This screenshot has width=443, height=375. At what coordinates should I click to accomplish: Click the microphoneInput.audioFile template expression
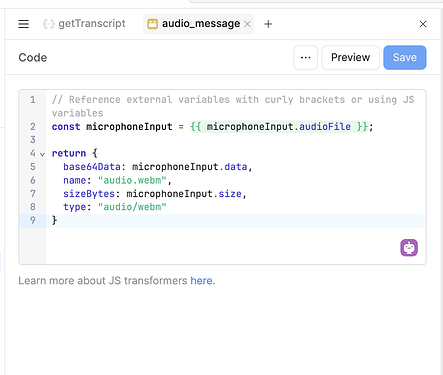279,127
